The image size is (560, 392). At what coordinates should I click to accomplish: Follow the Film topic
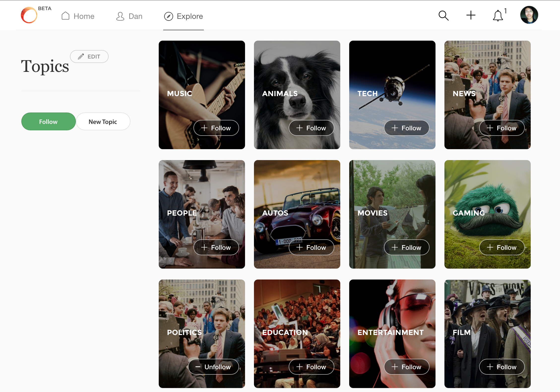(502, 367)
